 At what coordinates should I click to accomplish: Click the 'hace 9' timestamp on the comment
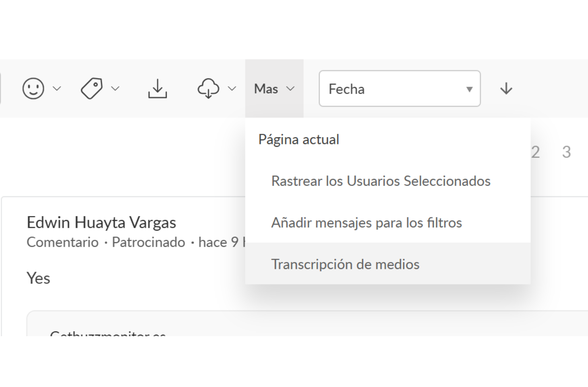click(219, 242)
